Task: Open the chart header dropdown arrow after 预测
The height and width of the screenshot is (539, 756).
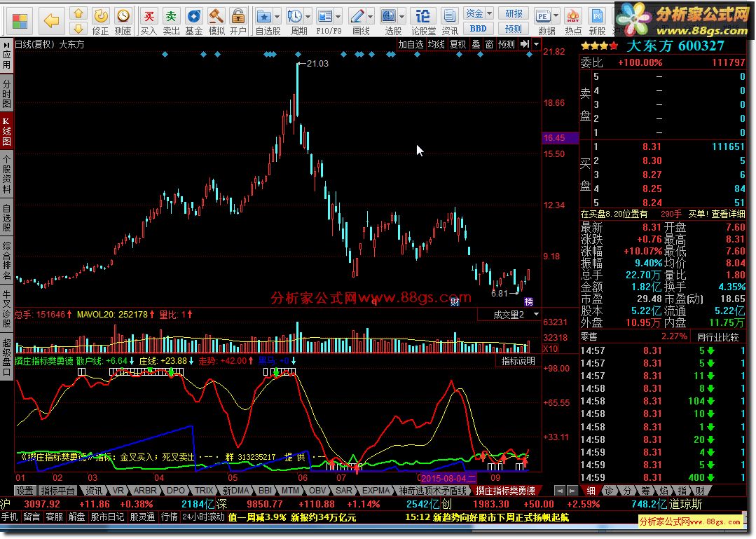Action: tap(536, 44)
